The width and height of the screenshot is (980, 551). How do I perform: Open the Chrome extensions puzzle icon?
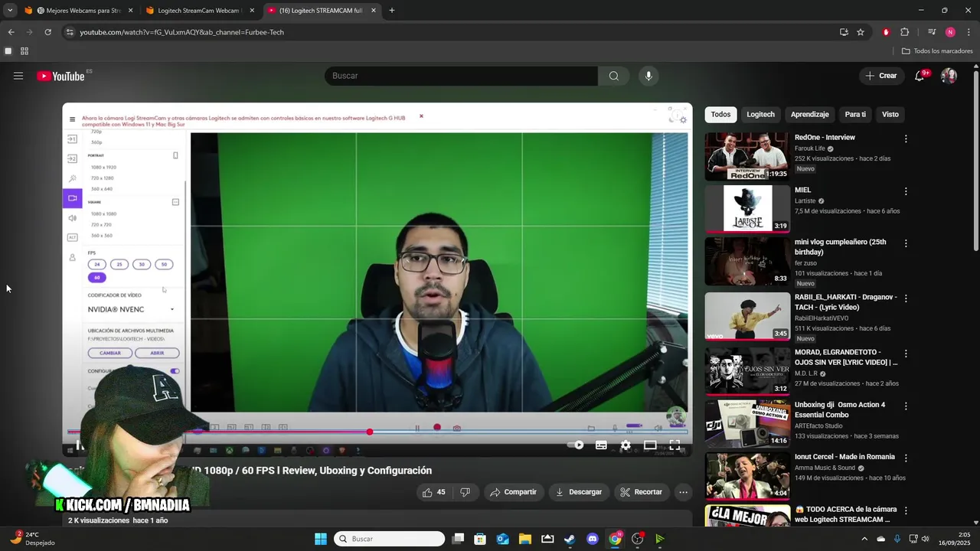(904, 32)
